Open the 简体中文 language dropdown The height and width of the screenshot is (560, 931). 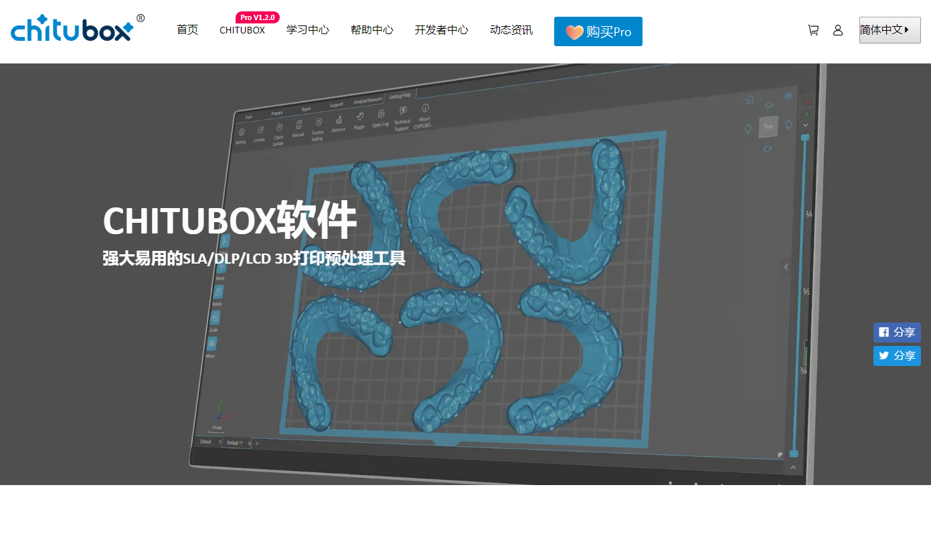pyautogui.click(x=890, y=29)
